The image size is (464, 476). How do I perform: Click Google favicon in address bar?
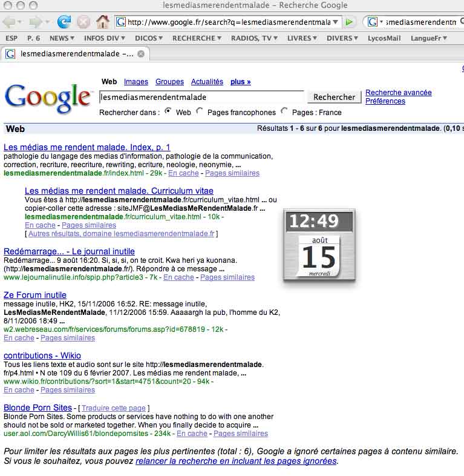(121, 22)
